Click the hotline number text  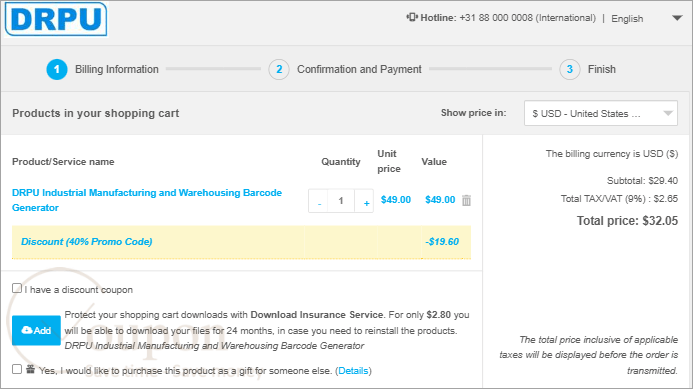528,18
